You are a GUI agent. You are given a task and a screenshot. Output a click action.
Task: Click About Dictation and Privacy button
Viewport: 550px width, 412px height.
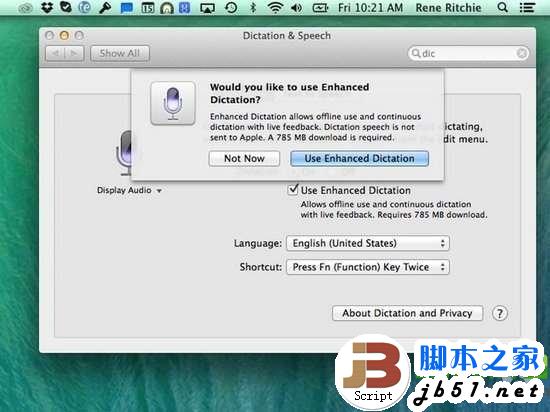click(x=407, y=313)
